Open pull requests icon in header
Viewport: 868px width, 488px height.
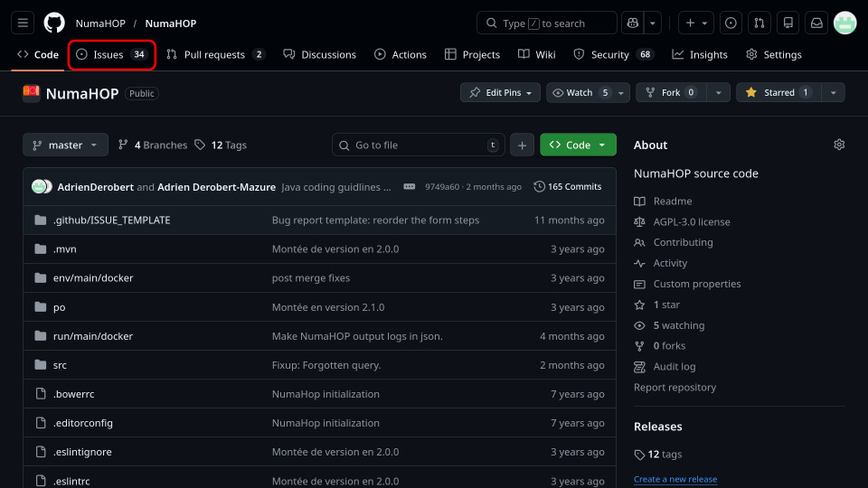tap(759, 23)
